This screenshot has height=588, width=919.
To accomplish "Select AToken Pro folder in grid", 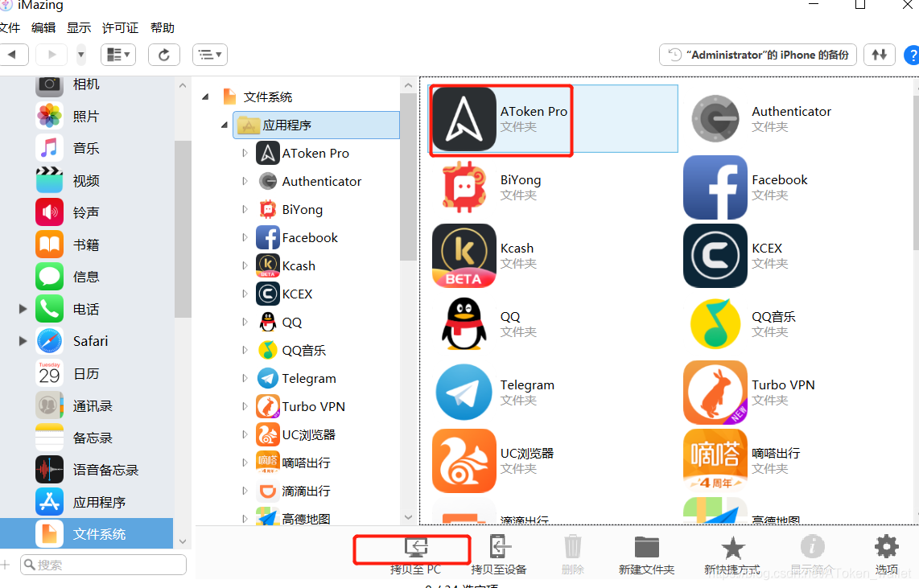I will coord(554,119).
